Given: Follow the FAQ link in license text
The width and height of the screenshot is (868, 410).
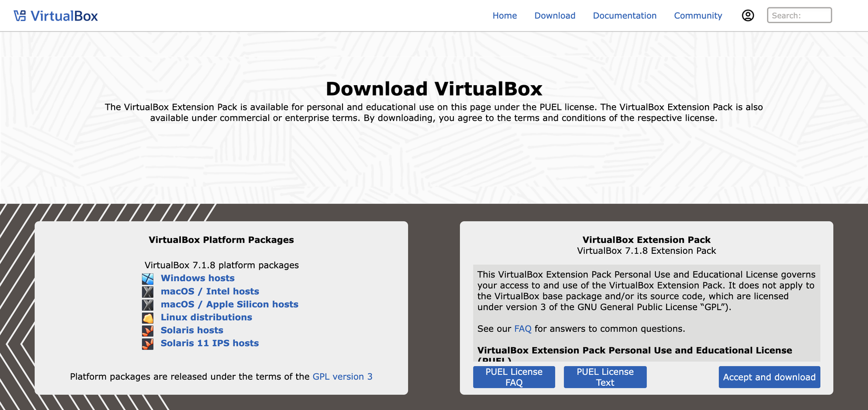Looking at the screenshot, I should 522,329.
